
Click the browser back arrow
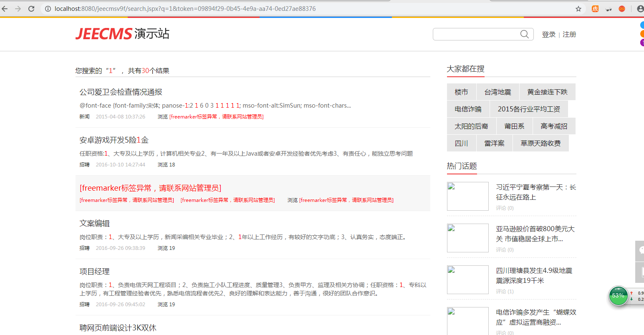[5, 9]
